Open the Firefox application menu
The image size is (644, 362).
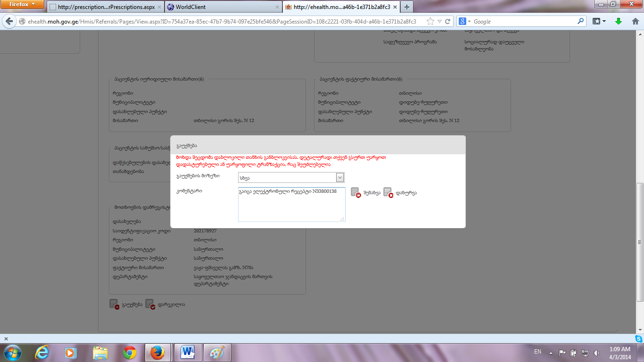pos(22,5)
